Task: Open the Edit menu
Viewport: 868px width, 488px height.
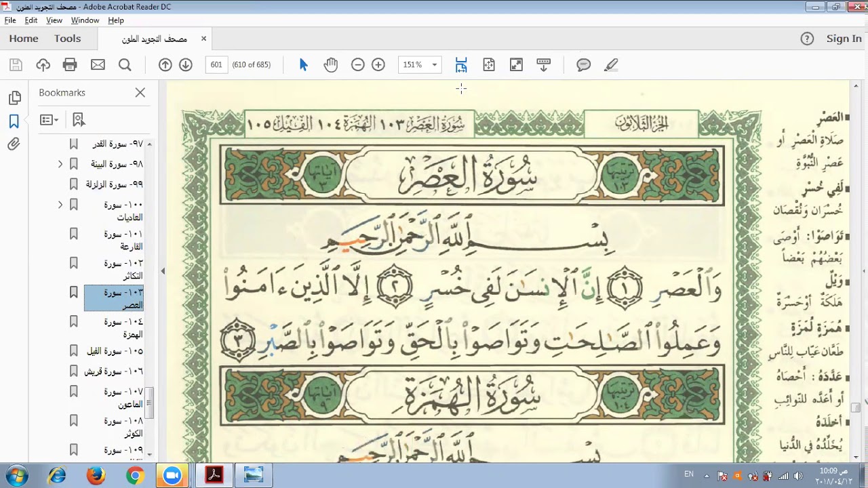Action: [31, 20]
